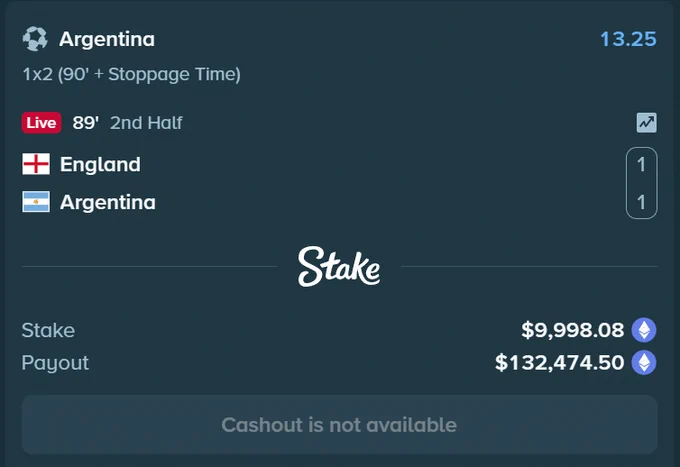
Task: Click the $132,474.50 payout amount
Action: (559, 362)
